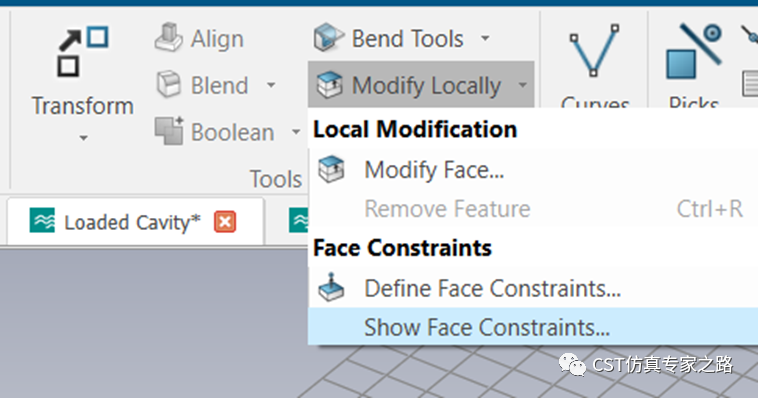The image size is (758, 398).
Task: Click the Transform tool icon
Action: click(x=83, y=52)
